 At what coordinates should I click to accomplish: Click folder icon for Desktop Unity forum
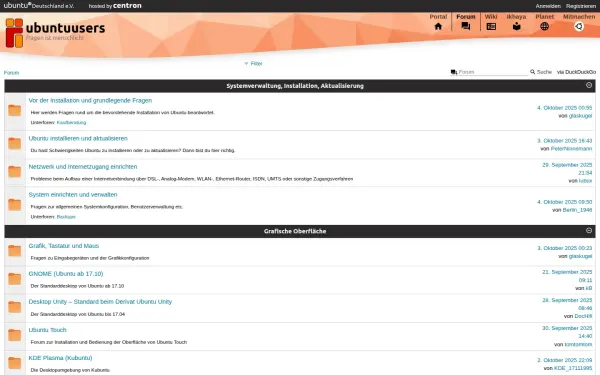15,307
